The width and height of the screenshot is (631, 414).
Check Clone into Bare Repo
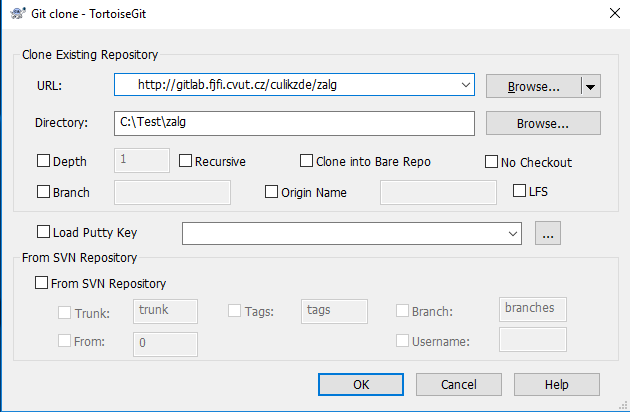pos(306,161)
